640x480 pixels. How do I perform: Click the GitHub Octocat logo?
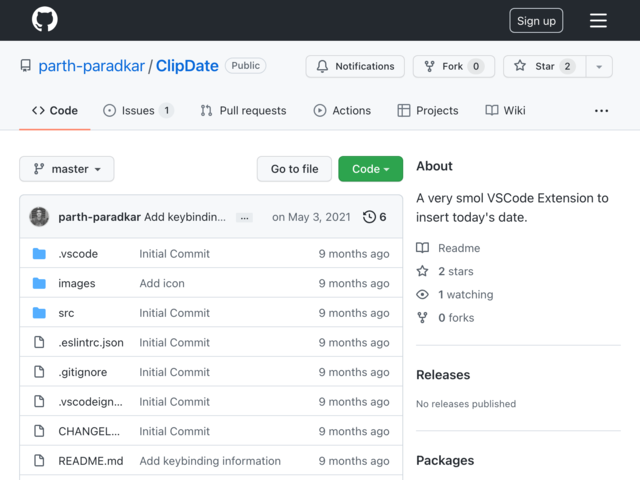point(44,19)
